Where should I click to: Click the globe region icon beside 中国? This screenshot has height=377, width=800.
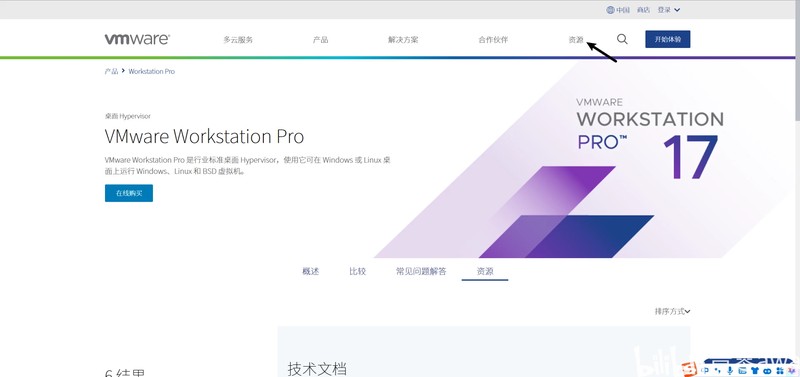(x=610, y=10)
